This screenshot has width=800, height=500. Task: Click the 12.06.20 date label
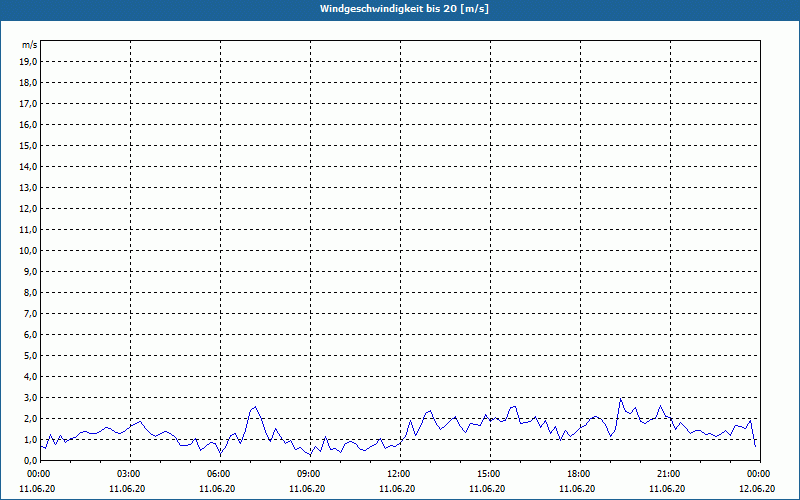point(758,489)
